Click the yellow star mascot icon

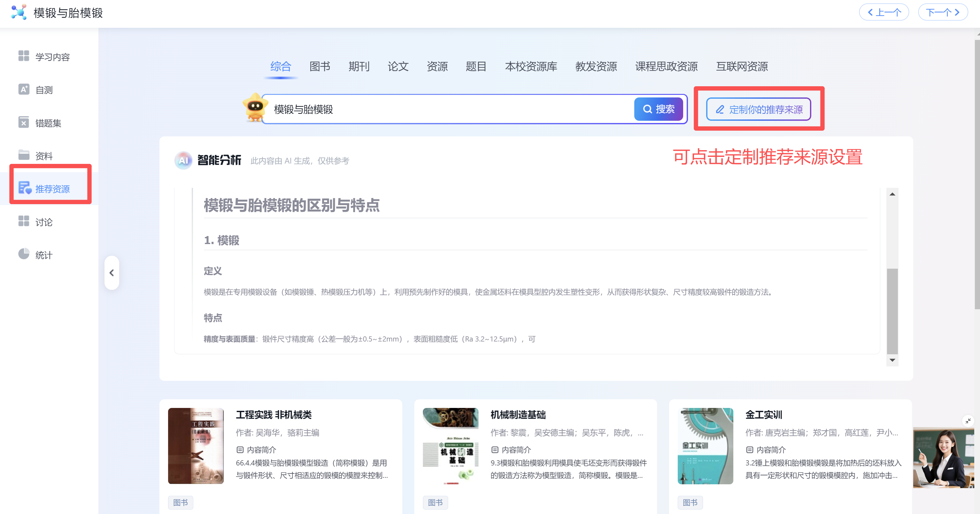(x=255, y=108)
